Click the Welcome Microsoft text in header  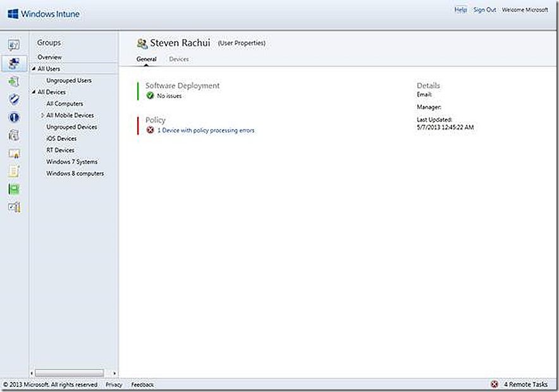(525, 10)
